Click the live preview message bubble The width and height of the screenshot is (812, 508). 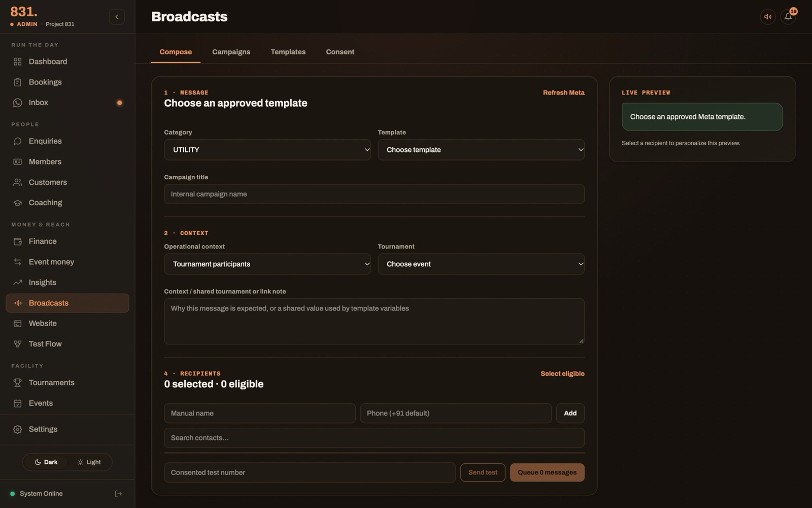click(702, 117)
